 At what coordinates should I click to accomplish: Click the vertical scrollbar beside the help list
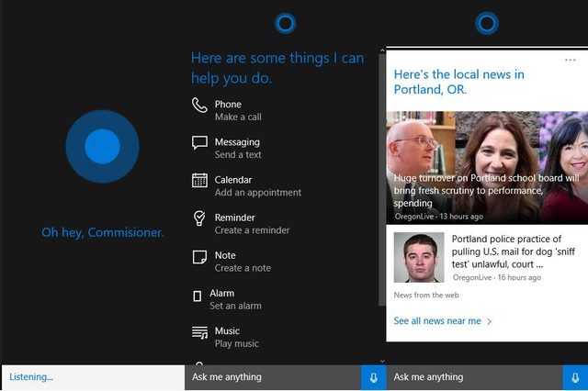click(382, 180)
